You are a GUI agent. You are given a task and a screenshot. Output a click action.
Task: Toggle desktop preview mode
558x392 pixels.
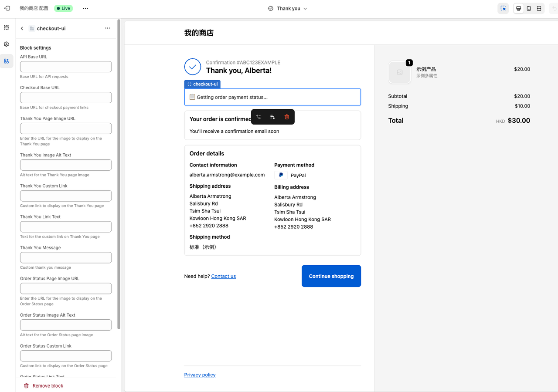click(518, 8)
